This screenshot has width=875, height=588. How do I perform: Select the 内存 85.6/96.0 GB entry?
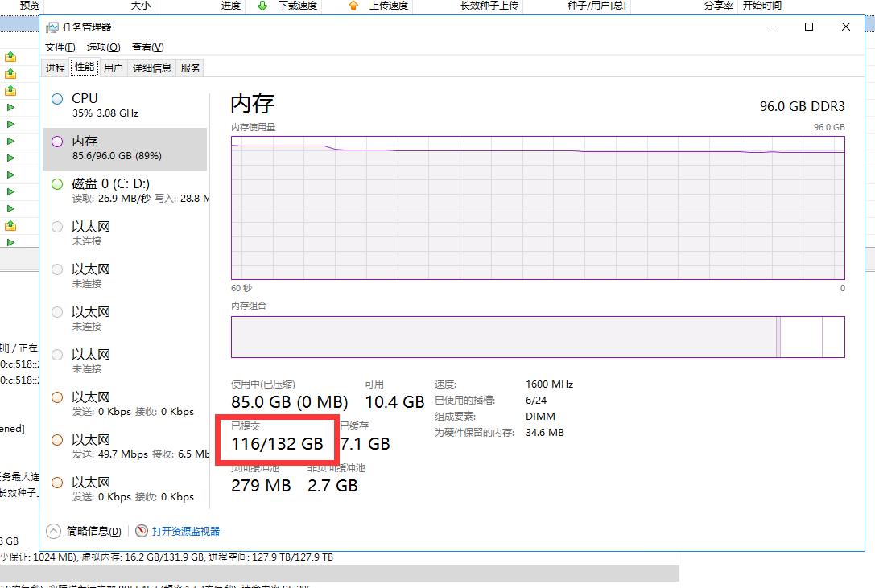125,149
